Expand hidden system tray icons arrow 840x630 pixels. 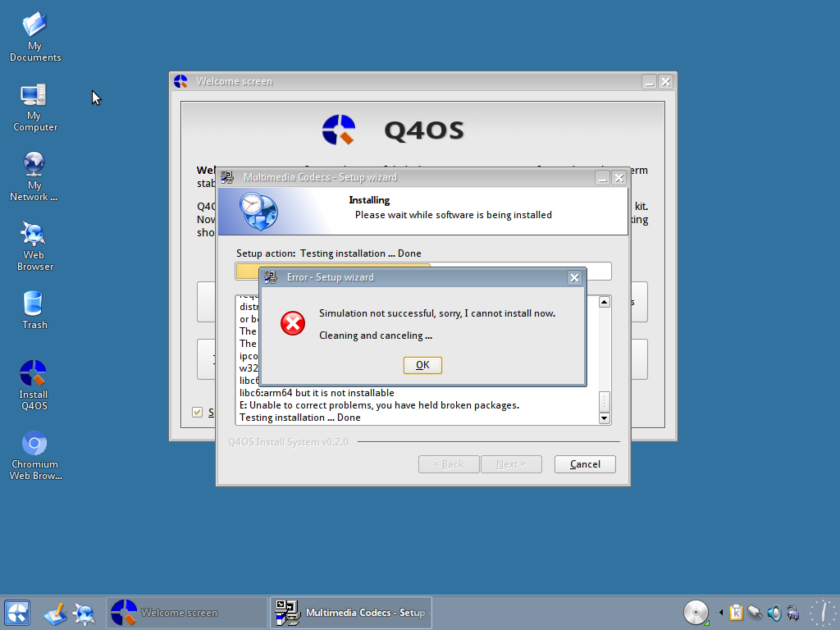721,612
